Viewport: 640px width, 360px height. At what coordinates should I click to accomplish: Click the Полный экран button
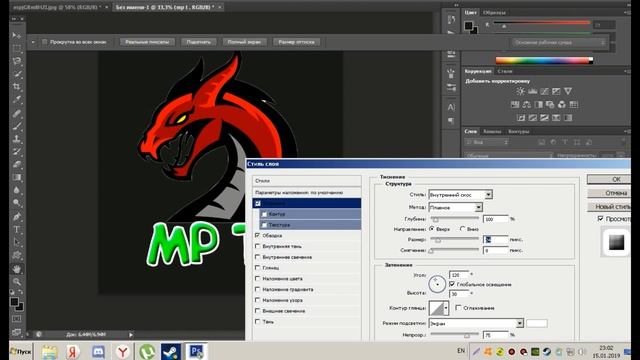pyautogui.click(x=244, y=42)
